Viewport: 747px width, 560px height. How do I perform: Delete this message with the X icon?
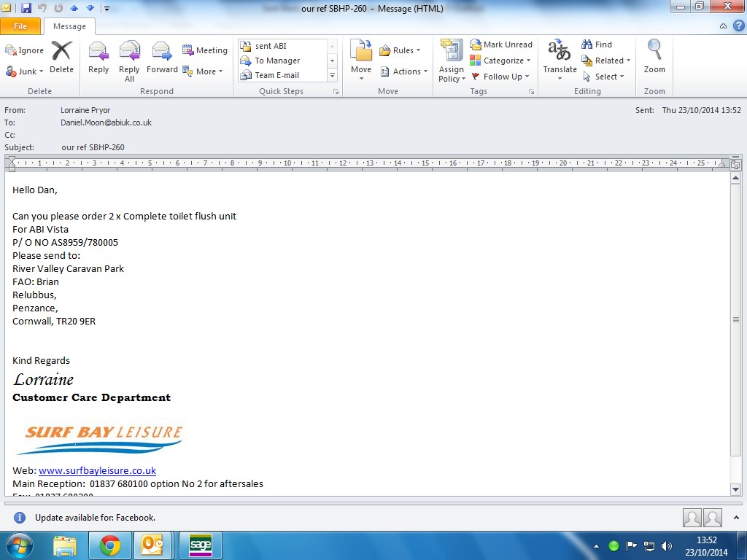62,57
